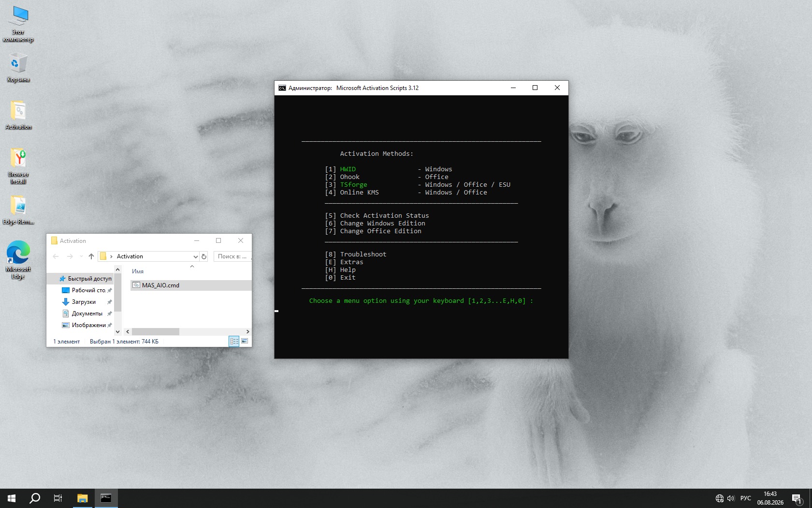Viewport: 812px width, 508px height.
Task: Open recent locations dropdown in Explorer
Action: pyautogui.click(x=81, y=256)
